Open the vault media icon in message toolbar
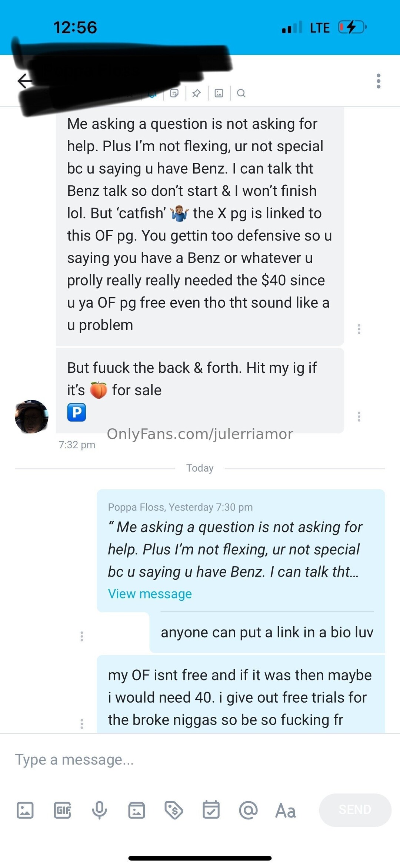Image resolution: width=400 pixels, height=868 pixels. [x=137, y=810]
